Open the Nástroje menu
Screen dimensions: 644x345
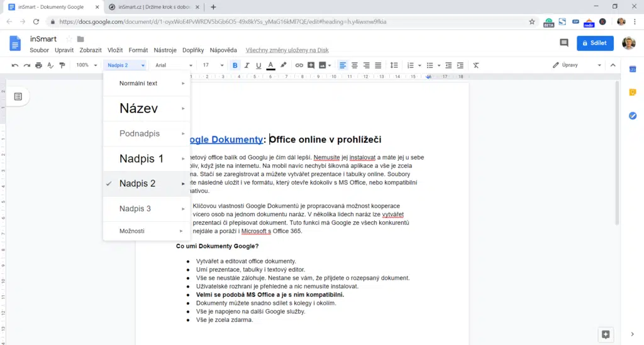[x=165, y=50]
